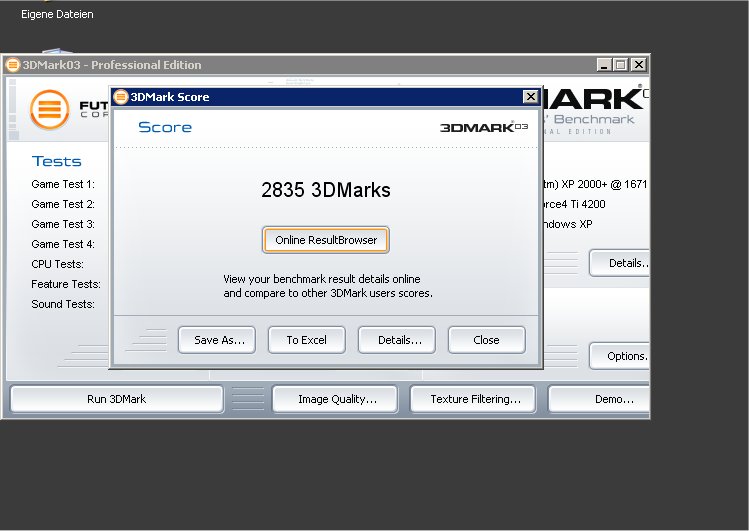The height and width of the screenshot is (531, 749).
Task: Open Texture Filtering… in main window
Action: pyautogui.click(x=473, y=399)
